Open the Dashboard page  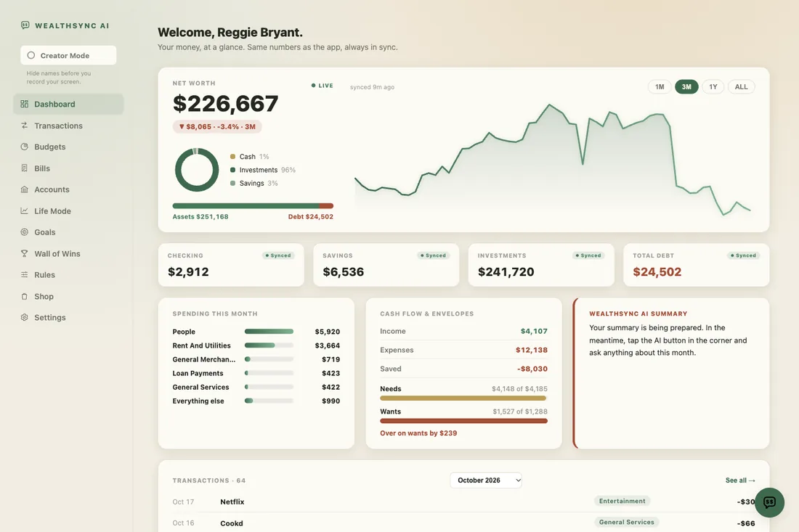68,104
